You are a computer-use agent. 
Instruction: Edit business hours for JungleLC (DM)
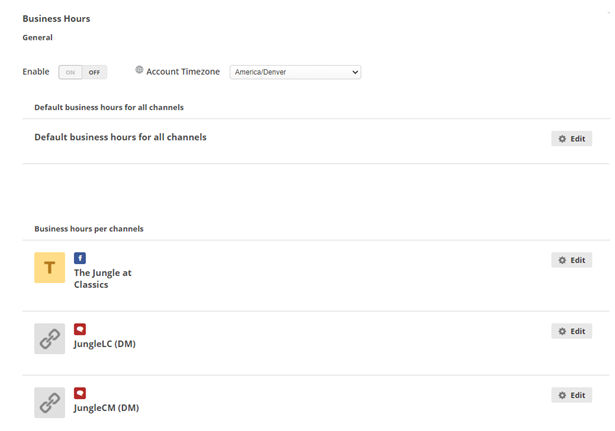coord(571,331)
